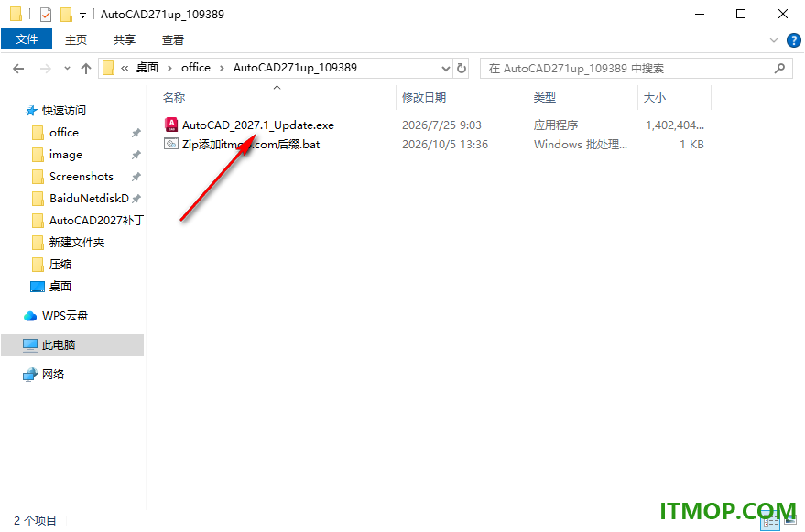Click the 1,402,404... size cell
The height and width of the screenshot is (532, 805).
pos(675,125)
